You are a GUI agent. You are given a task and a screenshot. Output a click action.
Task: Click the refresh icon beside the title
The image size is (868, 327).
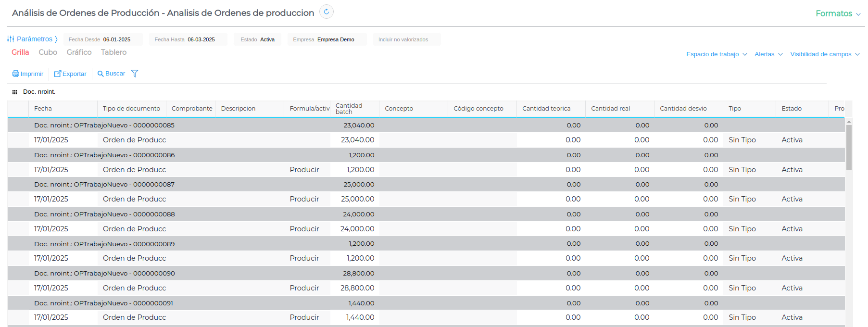pyautogui.click(x=326, y=12)
